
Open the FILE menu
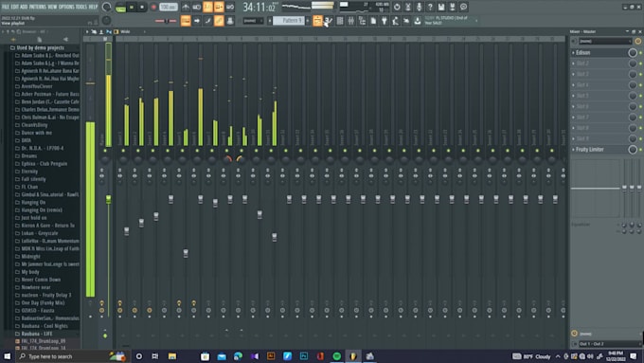[5, 7]
